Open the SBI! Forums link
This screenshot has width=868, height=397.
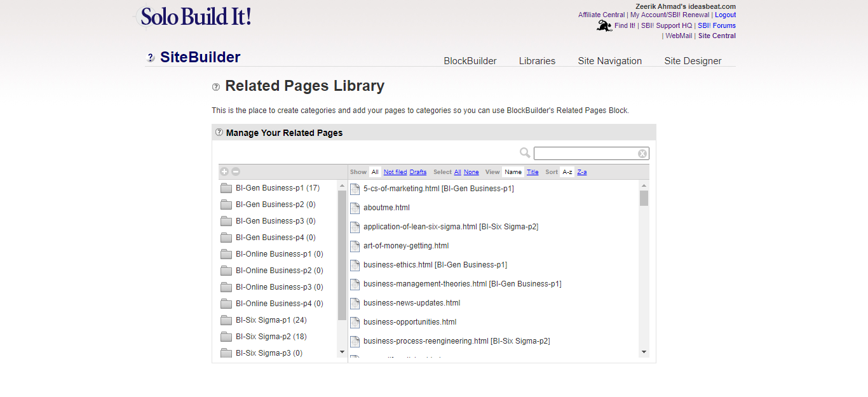717,26
